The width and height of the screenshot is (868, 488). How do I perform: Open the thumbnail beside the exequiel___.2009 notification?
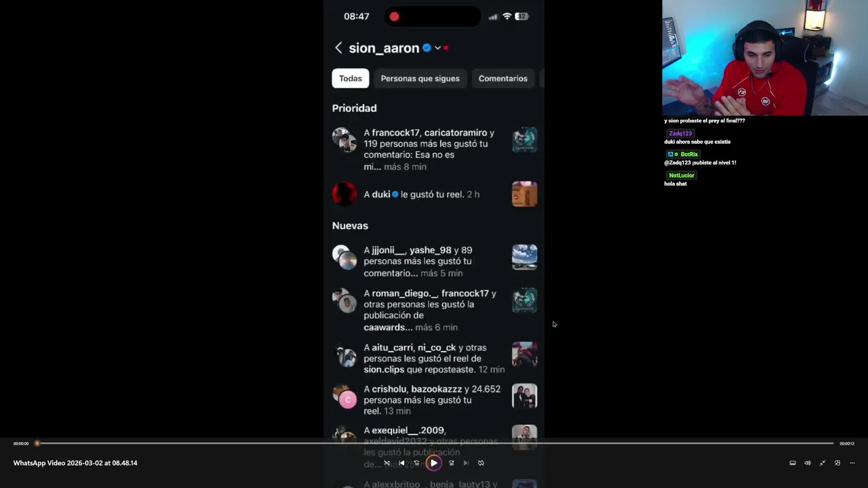[x=524, y=437]
